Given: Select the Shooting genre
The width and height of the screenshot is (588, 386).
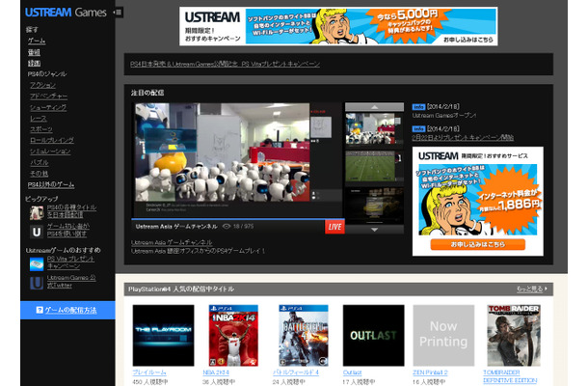Looking at the screenshot, I should pos(48,107).
